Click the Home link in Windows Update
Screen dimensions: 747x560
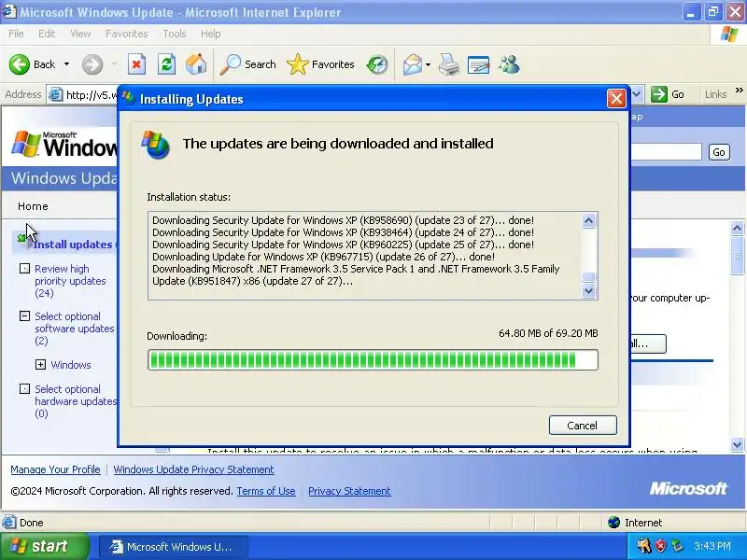(33, 206)
